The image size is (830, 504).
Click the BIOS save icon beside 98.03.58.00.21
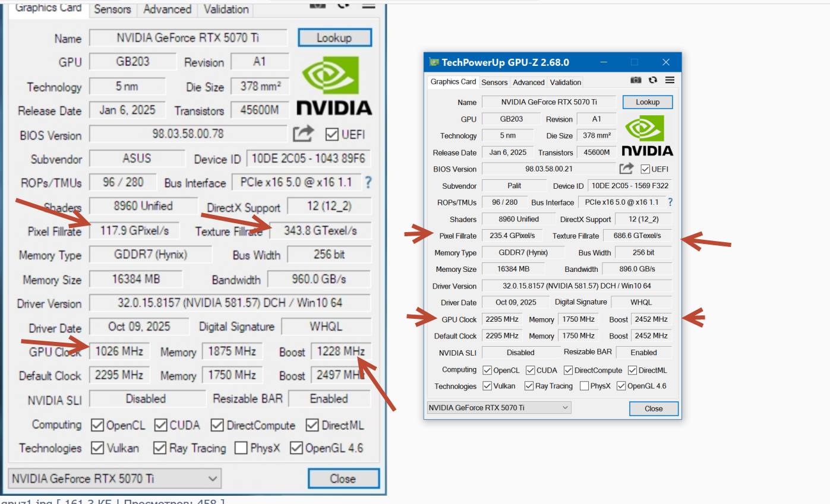click(x=627, y=169)
